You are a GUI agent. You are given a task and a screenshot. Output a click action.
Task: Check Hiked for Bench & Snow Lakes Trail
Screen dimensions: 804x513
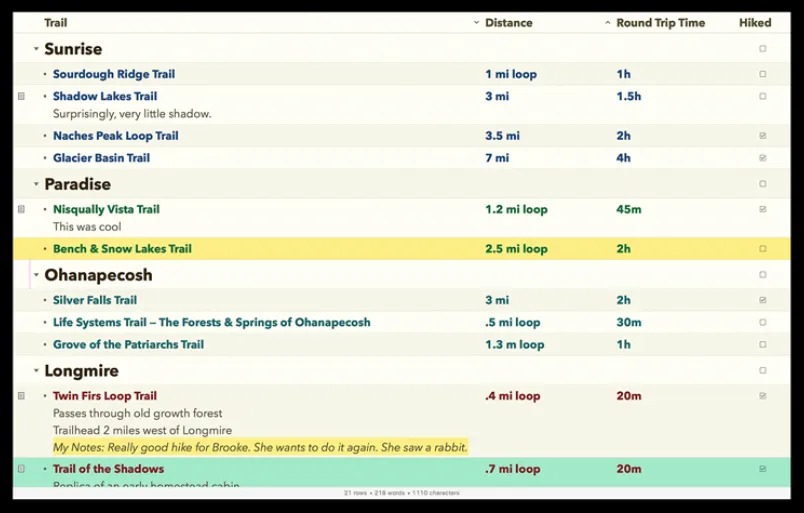coord(762,248)
